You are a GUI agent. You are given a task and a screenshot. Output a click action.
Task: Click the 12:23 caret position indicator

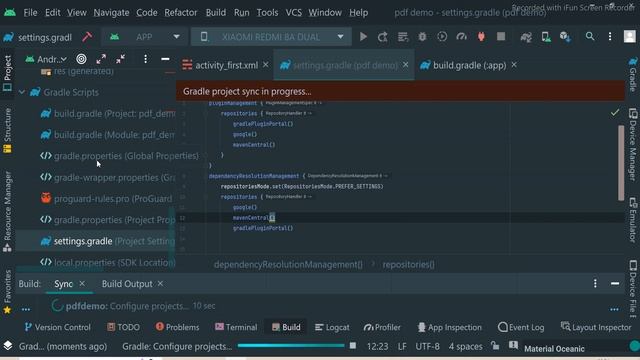point(378,346)
